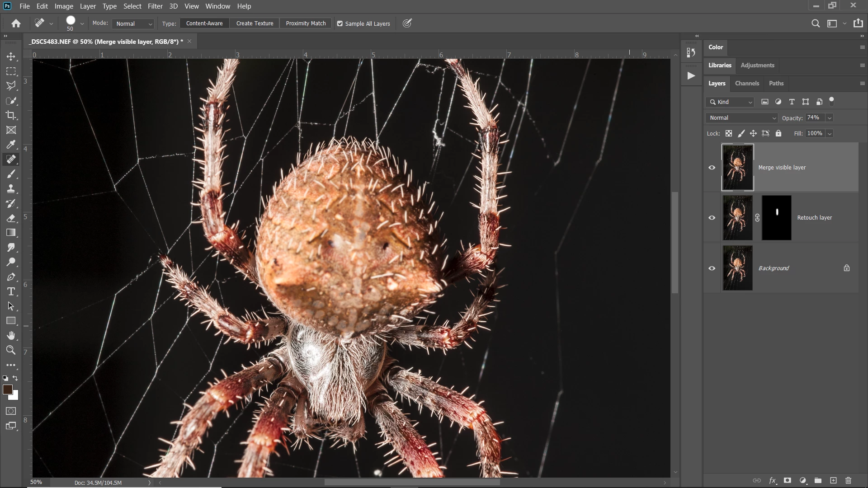The width and height of the screenshot is (868, 488).
Task: Select the Horizontal Type tool
Action: pos(11,291)
